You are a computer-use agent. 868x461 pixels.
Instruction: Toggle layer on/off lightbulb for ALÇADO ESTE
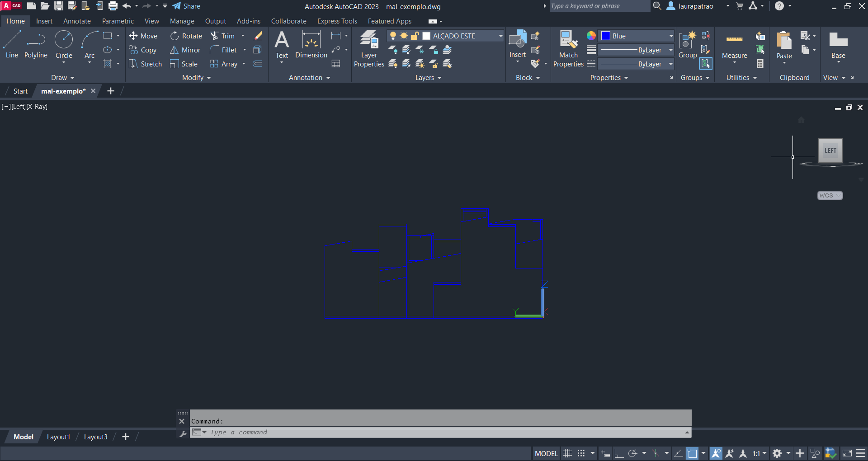pyautogui.click(x=393, y=36)
